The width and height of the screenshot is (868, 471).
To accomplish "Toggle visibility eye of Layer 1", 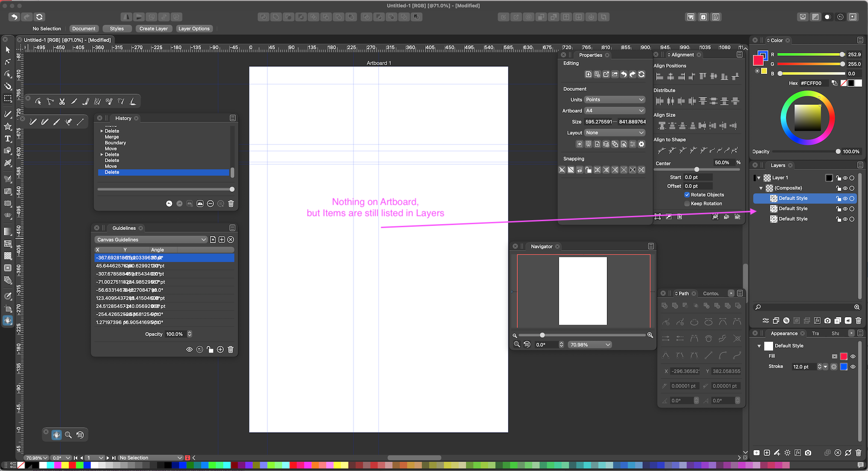I will point(845,178).
